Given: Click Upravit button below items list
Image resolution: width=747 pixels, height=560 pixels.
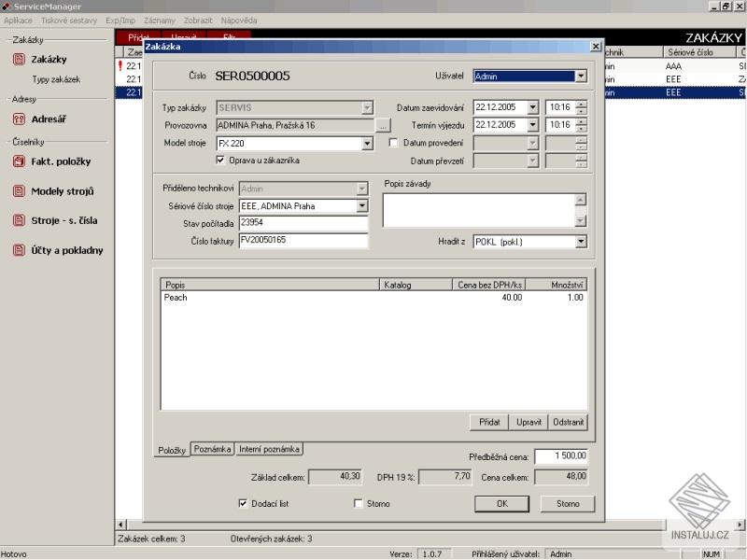Looking at the screenshot, I should pyautogui.click(x=529, y=423).
